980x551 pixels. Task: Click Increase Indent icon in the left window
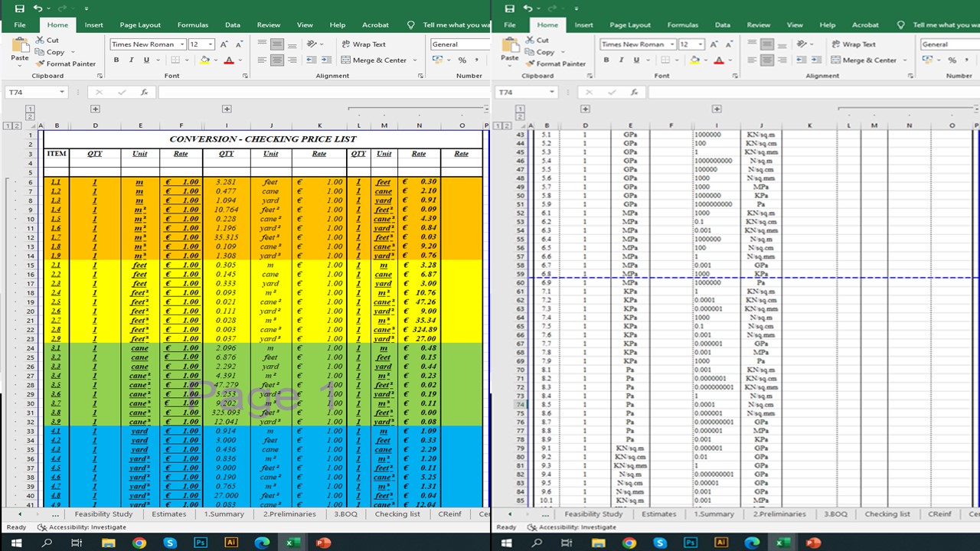(326, 60)
